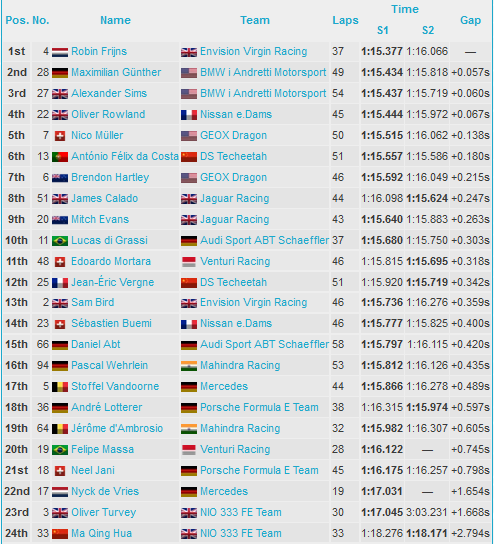Open the BMW i Andretti Motorsport link in 2nd row
Screen dimensions: 494x544
(x=263, y=72)
